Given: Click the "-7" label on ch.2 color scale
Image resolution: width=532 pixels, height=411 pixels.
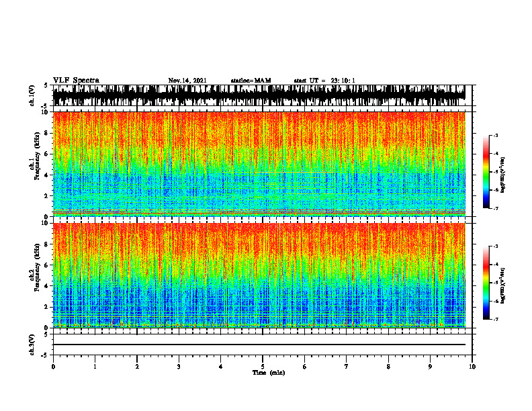Looking at the screenshot, I should [495, 319].
